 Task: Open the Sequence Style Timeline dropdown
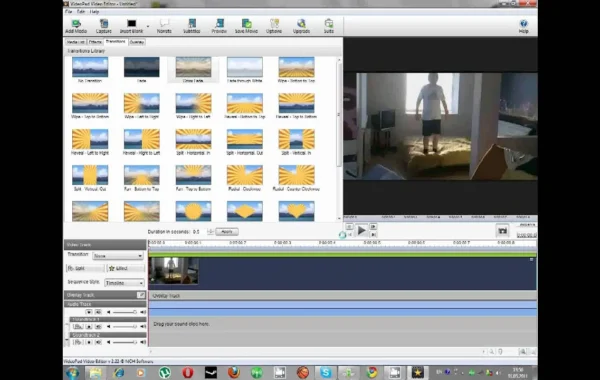click(x=124, y=283)
